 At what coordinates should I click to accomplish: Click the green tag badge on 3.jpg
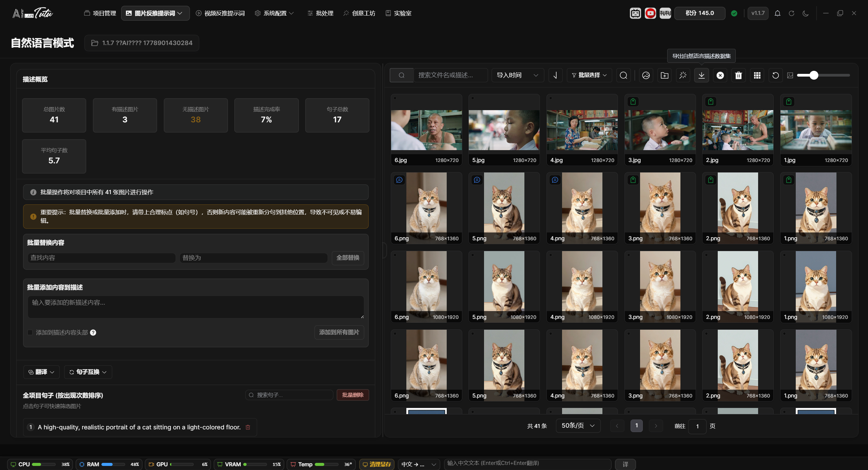[633, 101]
